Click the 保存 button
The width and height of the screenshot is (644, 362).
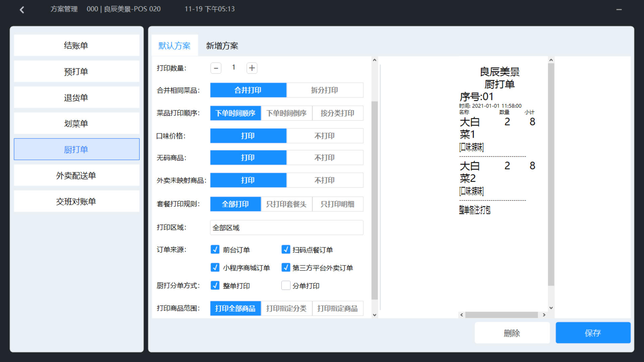[593, 333]
